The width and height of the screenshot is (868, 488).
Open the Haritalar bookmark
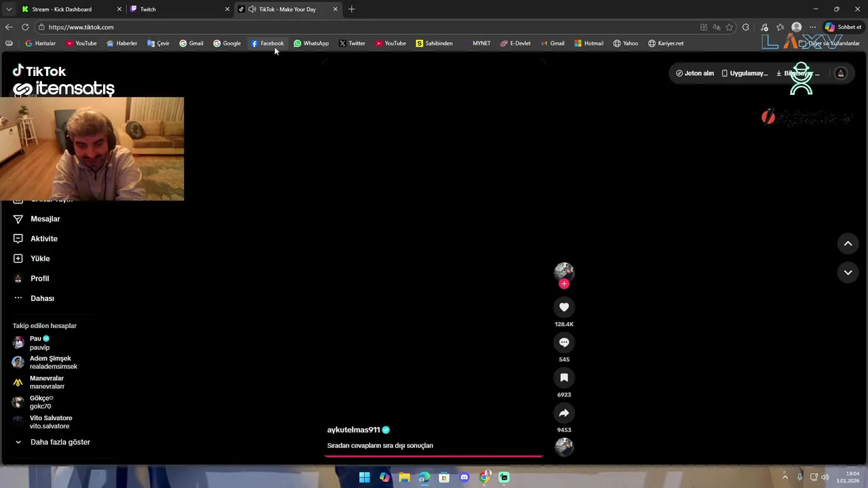(x=41, y=43)
